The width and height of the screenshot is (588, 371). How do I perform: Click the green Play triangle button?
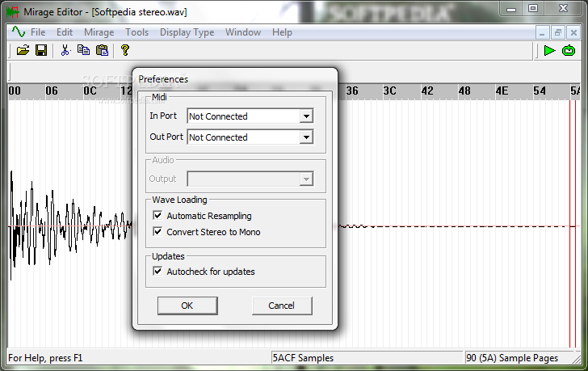[x=549, y=50]
